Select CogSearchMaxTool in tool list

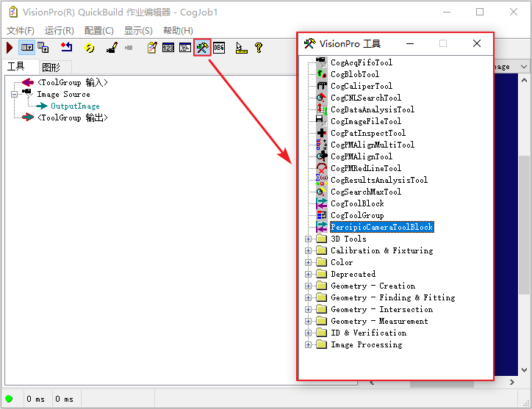coord(366,192)
